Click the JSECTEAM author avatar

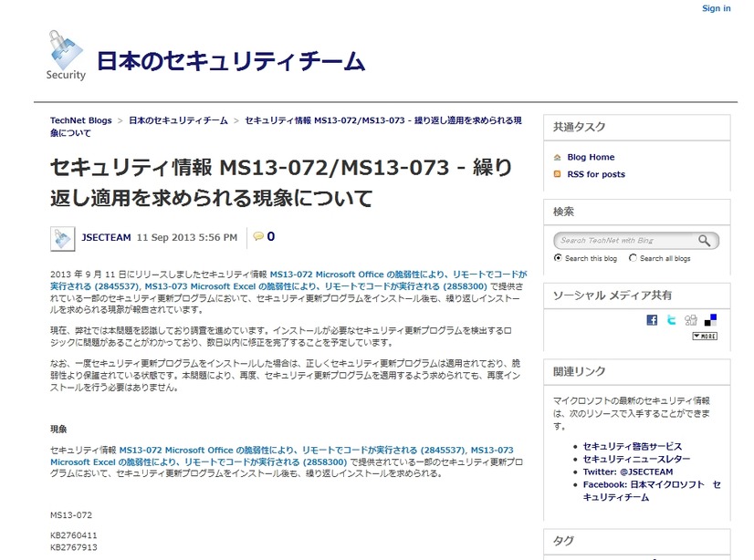pos(62,239)
